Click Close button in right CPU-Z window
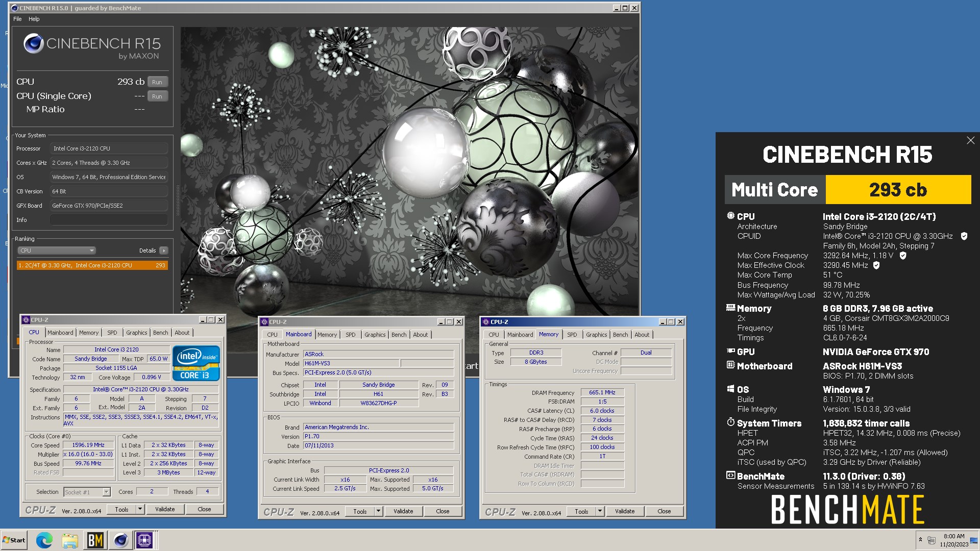 pyautogui.click(x=664, y=511)
